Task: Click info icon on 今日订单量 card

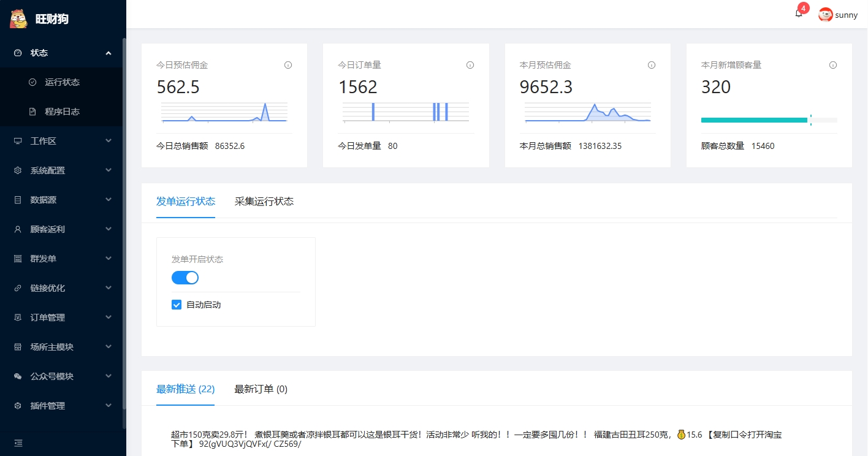Action: (x=470, y=65)
